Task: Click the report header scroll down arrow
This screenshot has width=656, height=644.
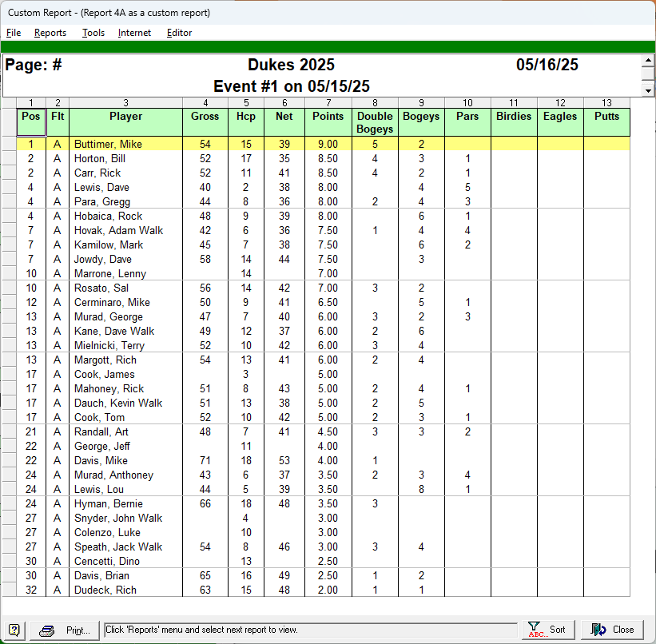Action: point(648,90)
